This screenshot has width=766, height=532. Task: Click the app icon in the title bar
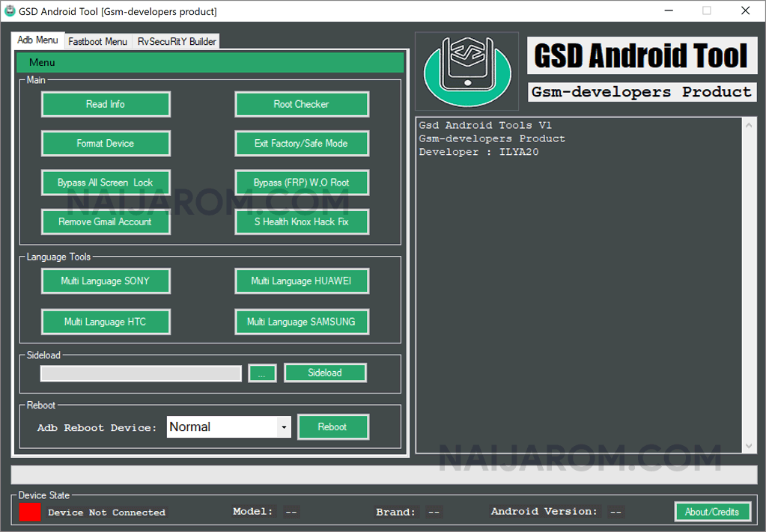tap(10, 10)
